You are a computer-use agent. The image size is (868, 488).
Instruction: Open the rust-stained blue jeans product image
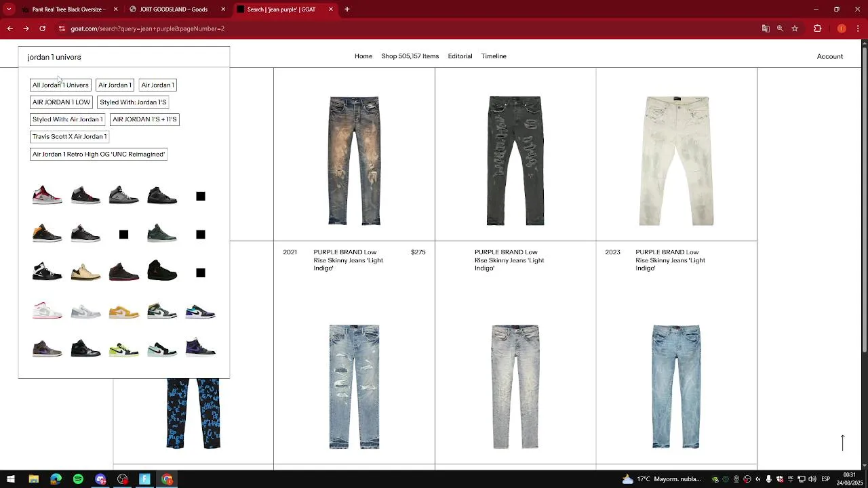pyautogui.click(x=354, y=161)
